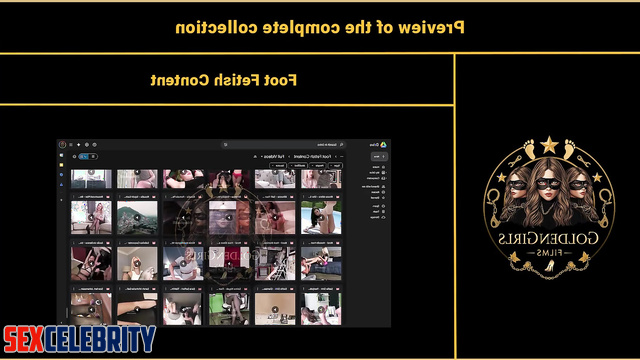640x360 pixels.
Task: Open the Settings gear in Drive header
Action: (87, 144)
